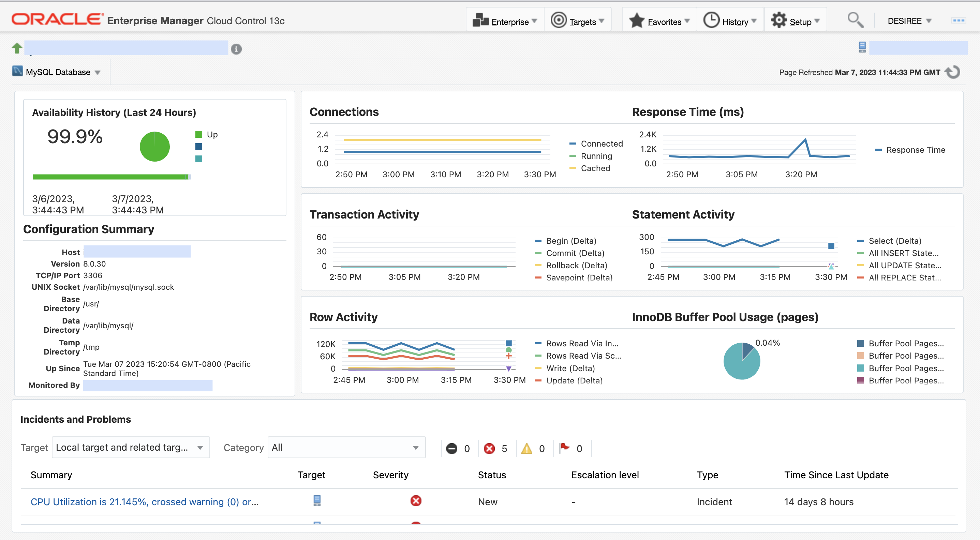Click the warning triangle count icon

526,449
